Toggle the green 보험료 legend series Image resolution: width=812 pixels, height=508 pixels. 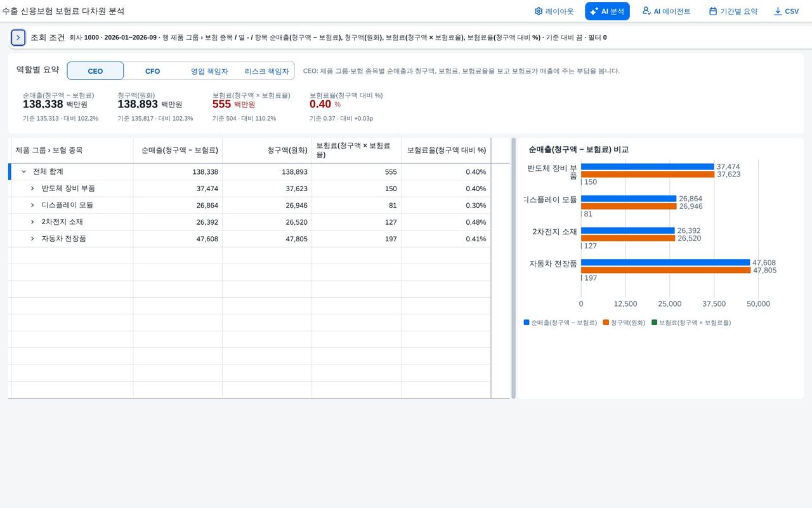pos(691,323)
